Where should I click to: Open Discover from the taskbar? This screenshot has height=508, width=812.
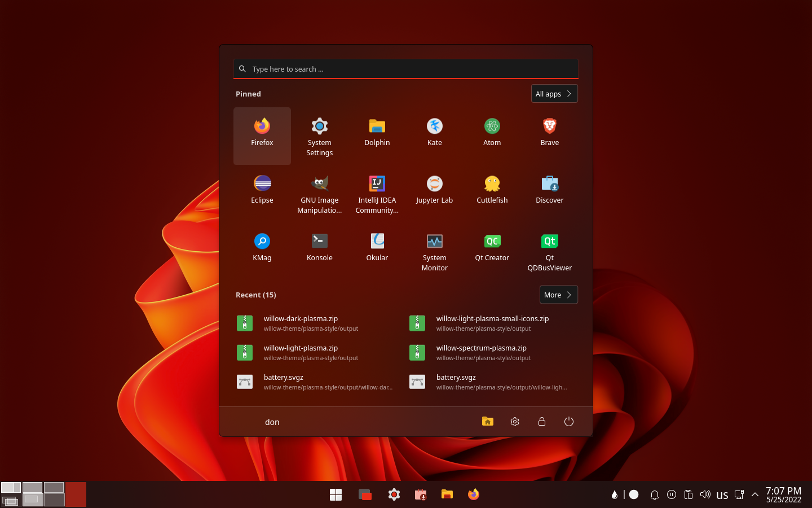point(421,494)
